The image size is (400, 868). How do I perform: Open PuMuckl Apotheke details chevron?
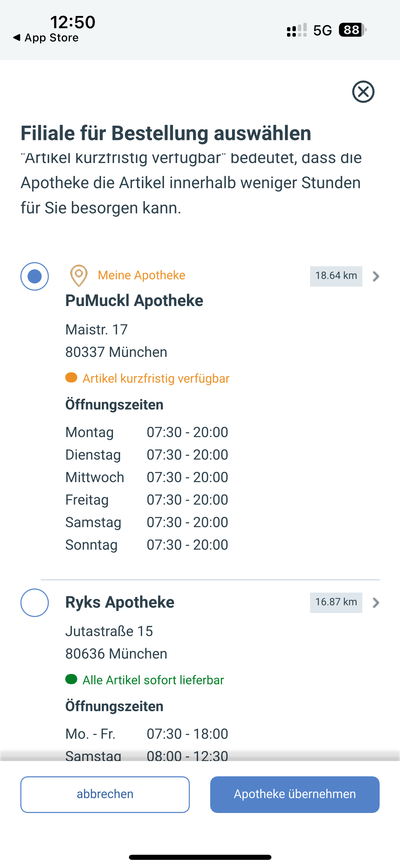376,276
